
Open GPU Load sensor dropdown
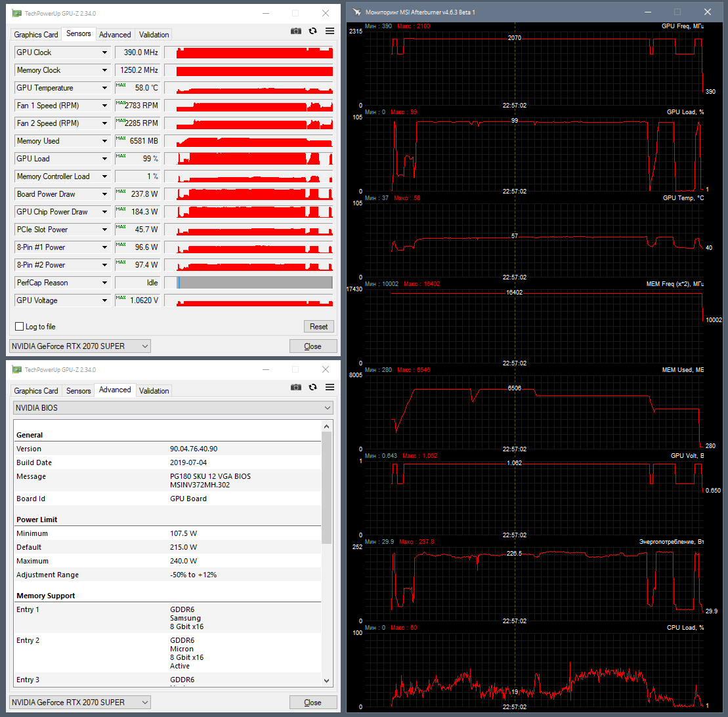tap(104, 159)
